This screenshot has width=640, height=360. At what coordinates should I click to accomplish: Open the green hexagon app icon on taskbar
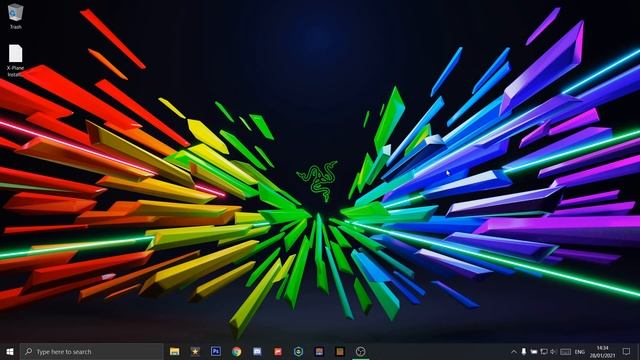point(298,351)
